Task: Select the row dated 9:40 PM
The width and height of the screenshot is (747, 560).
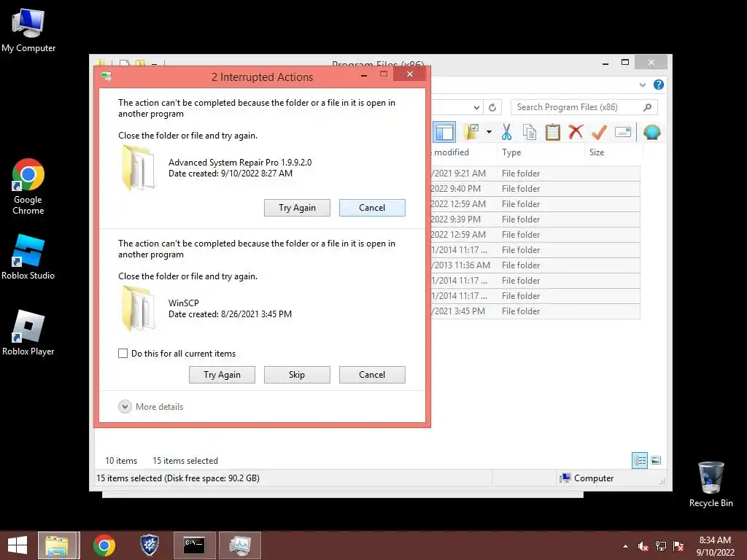Action: [x=535, y=189]
